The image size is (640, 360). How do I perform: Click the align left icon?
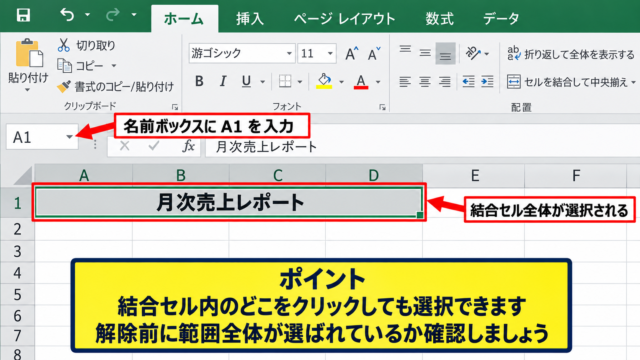coord(405,82)
